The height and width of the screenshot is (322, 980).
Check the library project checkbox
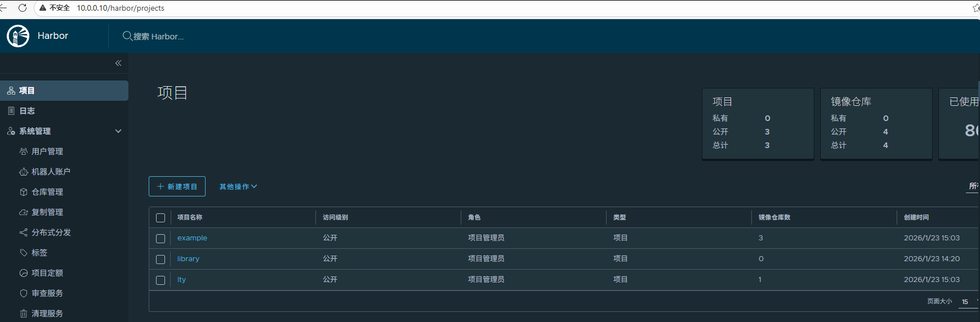pyautogui.click(x=161, y=260)
